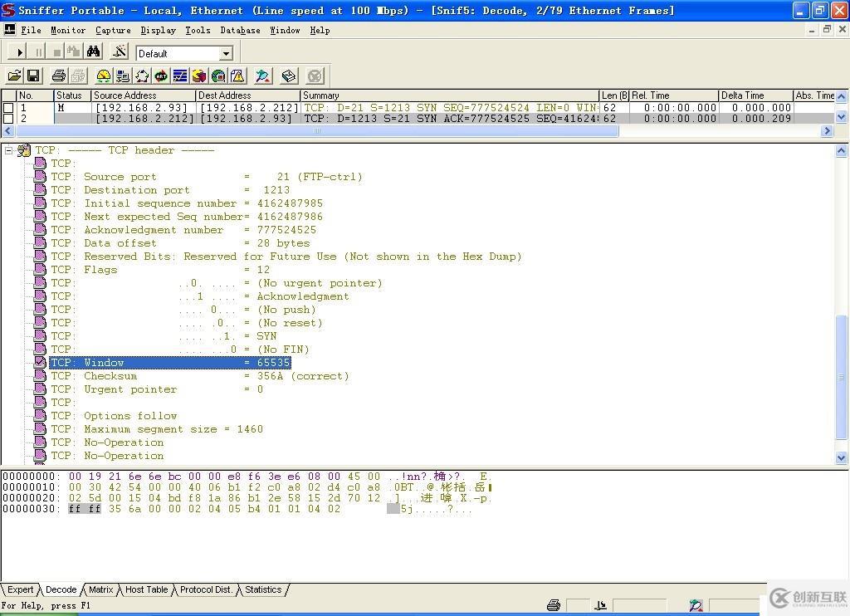Print using the toolbar printer icon
Image resolution: width=850 pixels, height=616 pixels.
(59, 76)
